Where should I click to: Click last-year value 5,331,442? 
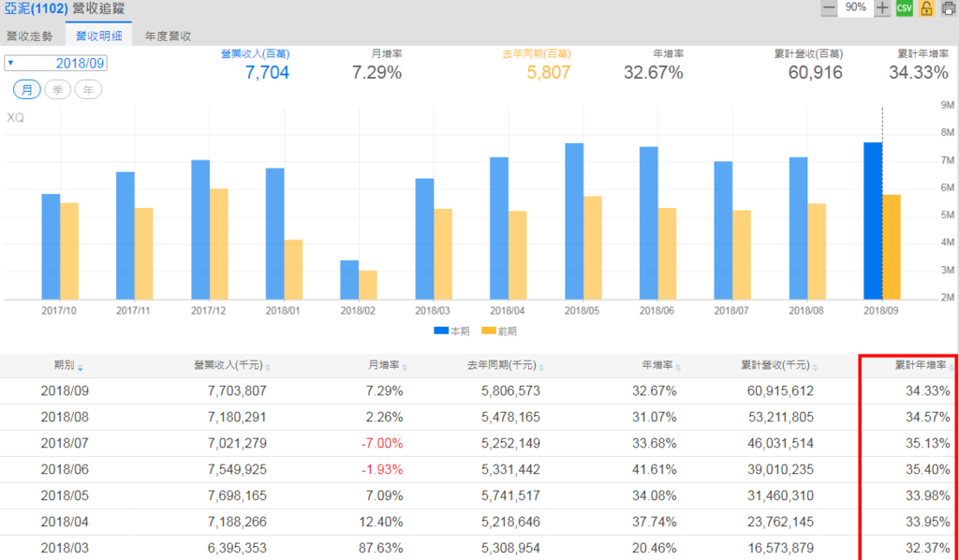[x=510, y=469]
